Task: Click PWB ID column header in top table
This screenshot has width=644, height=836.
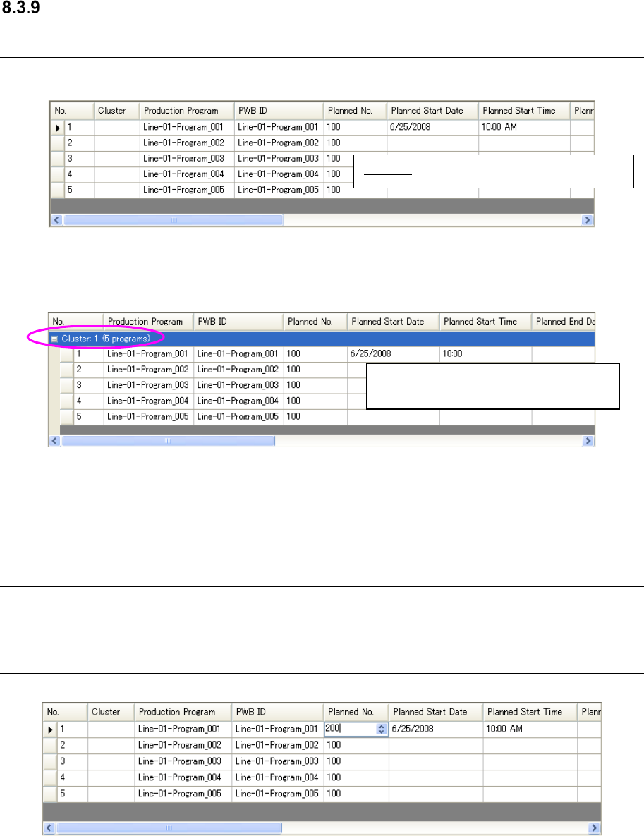Action: (279, 111)
